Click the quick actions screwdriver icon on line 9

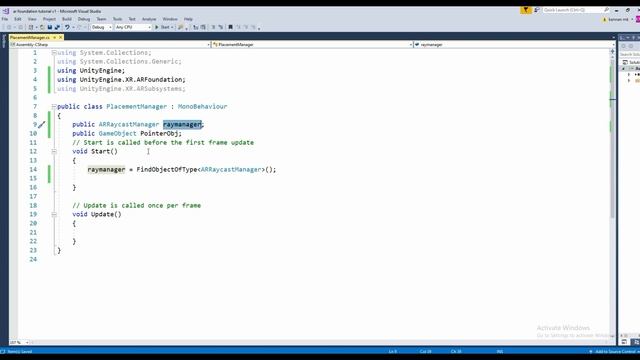(42, 124)
